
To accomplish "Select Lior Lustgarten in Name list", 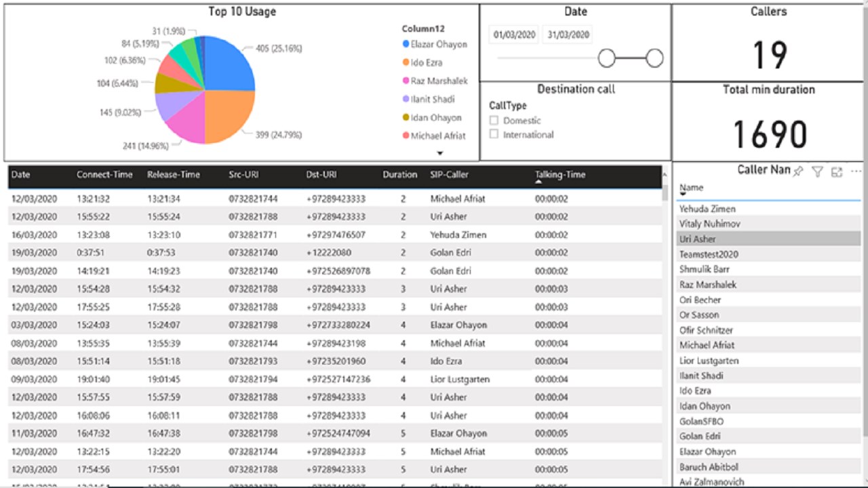I will (x=768, y=361).
